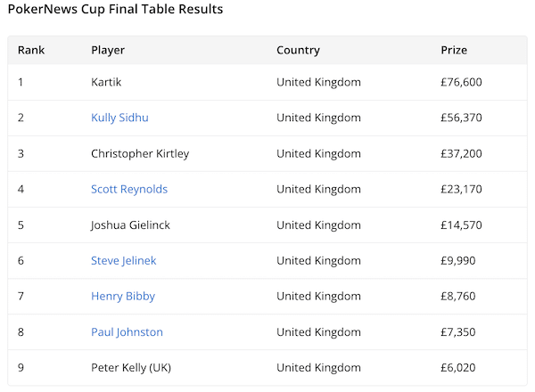
Task: Select the winner name Kartik
Action: 106,82
